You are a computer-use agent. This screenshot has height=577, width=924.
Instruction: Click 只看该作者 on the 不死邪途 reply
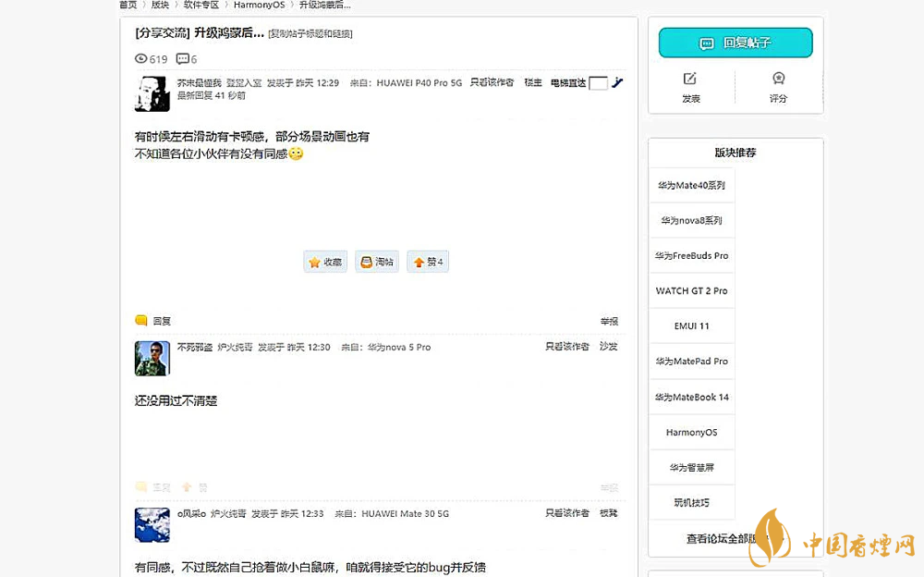click(x=566, y=347)
